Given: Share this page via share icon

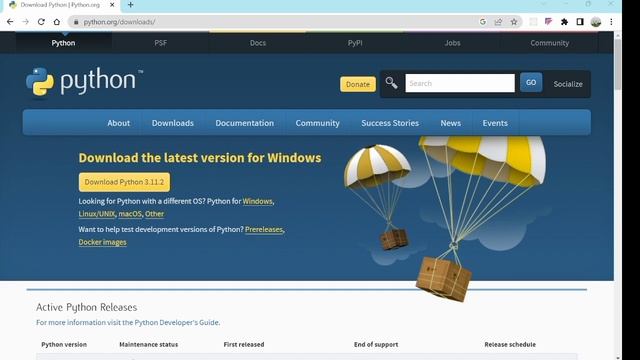Looking at the screenshot, I should (498, 22).
